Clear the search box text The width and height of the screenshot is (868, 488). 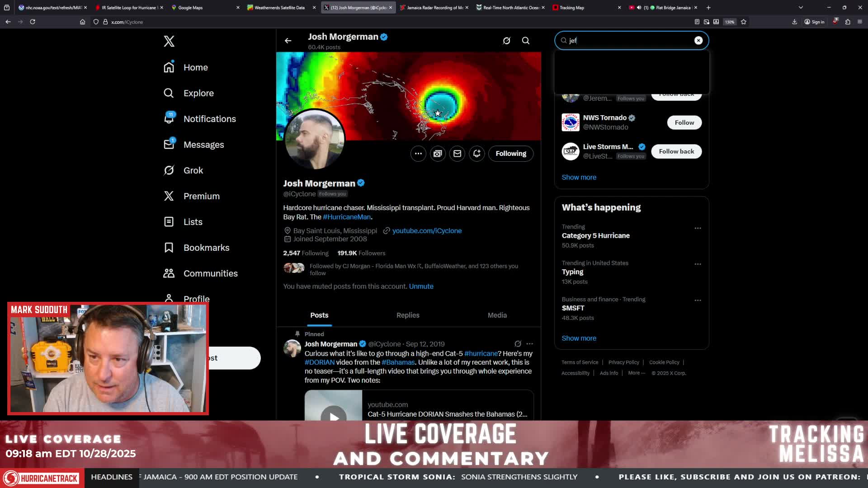click(x=698, y=41)
